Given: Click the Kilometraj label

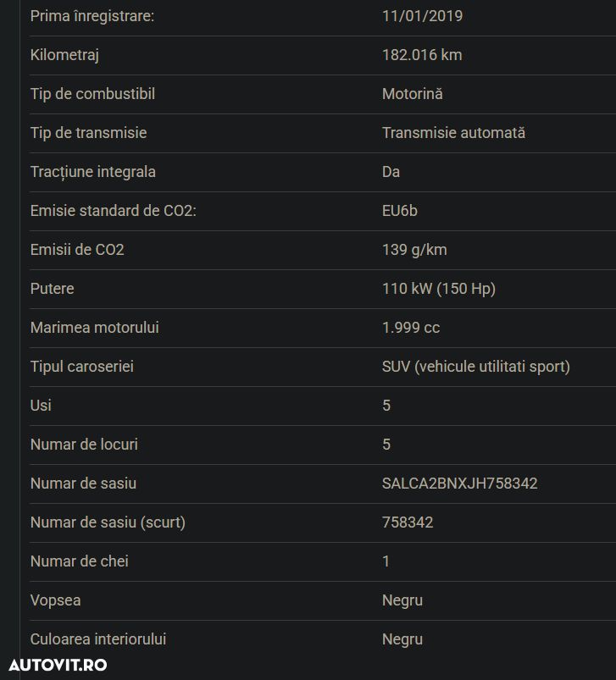Looking at the screenshot, I should 64,55.
